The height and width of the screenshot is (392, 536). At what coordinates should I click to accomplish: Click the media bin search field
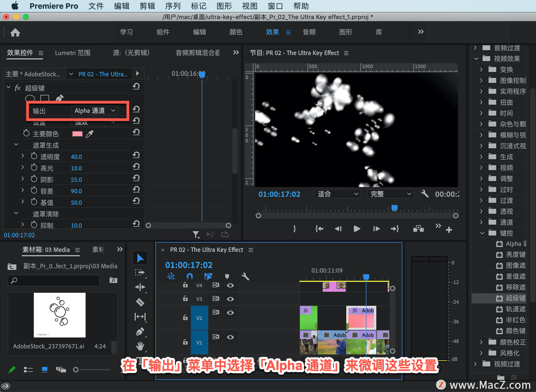click(x=54, y=280)
